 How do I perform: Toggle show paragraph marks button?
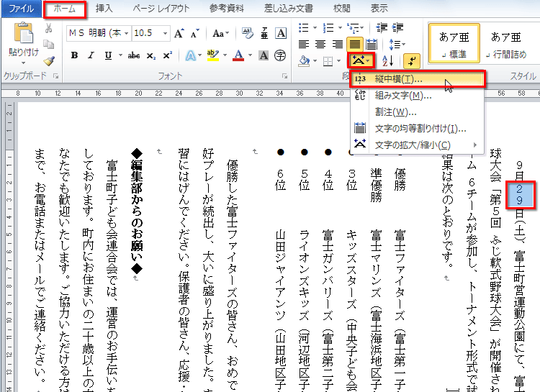point(412,61)
